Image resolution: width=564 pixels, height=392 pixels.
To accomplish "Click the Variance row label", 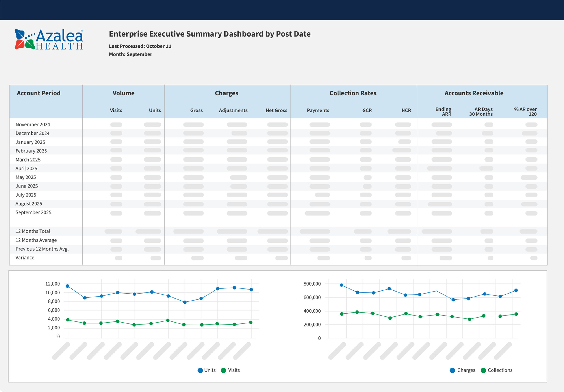I will point(25,258).
